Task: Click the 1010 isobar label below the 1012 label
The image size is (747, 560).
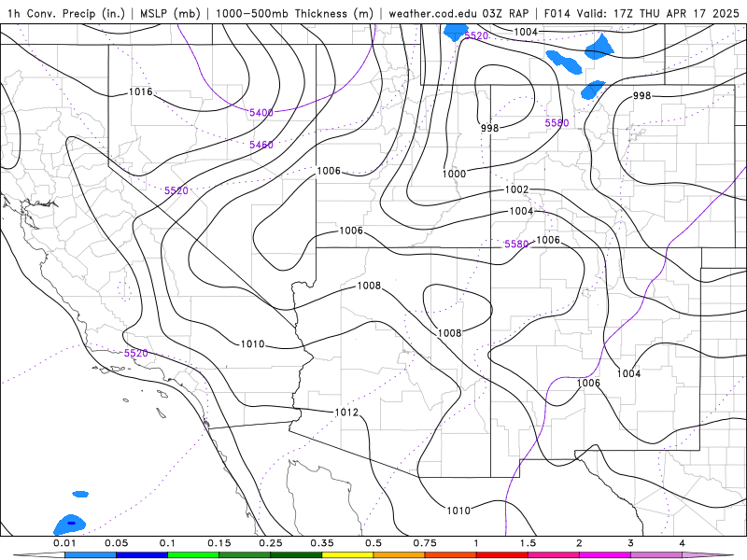Action: pyautogui.click(x=458, y=511)
